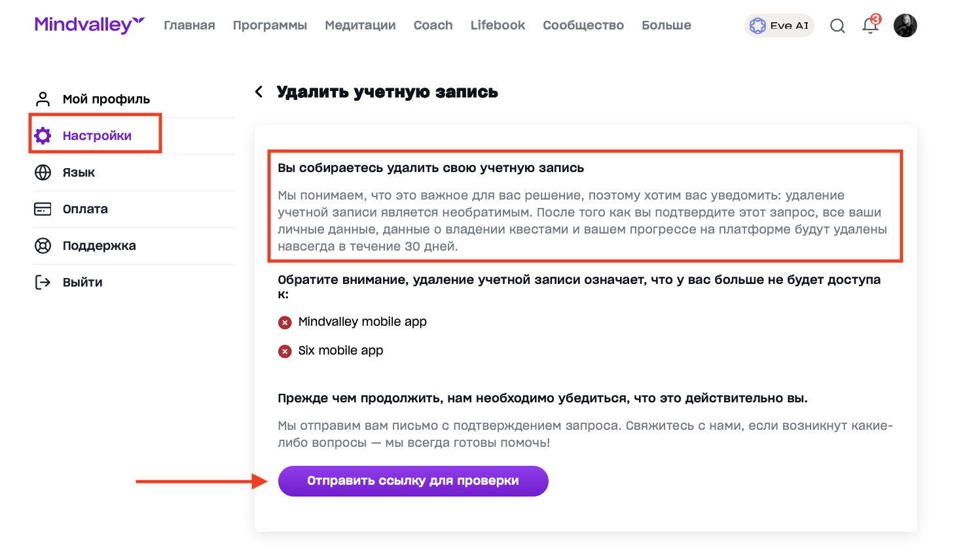Click red X beside Mindvalley mobile app
Image resolution: width=965 pixels, height=560 pixels.
click(x=285, y=322)
